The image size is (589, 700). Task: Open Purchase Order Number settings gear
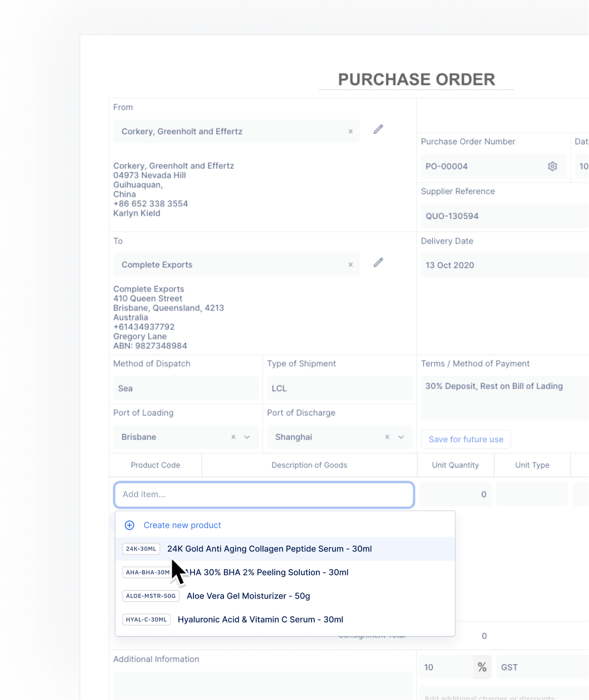pyautogui.click(x=552, y=166)
